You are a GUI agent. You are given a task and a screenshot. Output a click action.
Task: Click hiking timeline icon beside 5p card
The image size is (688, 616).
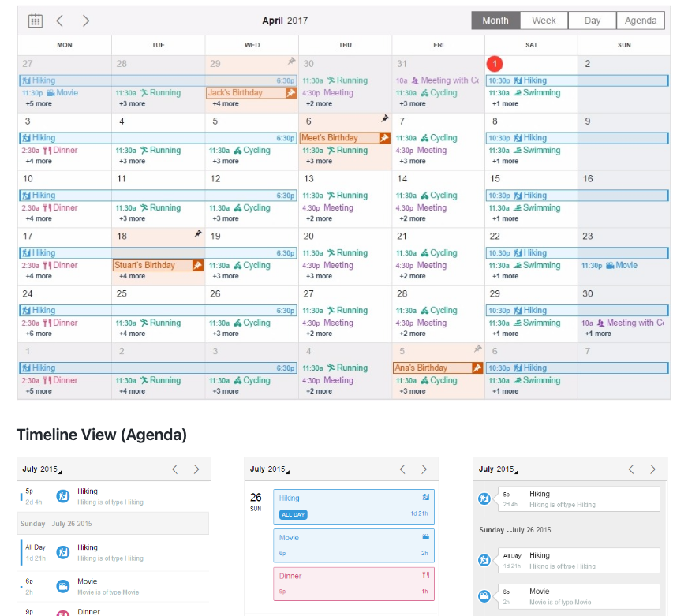pyautogui.click(x=484, y=498)
